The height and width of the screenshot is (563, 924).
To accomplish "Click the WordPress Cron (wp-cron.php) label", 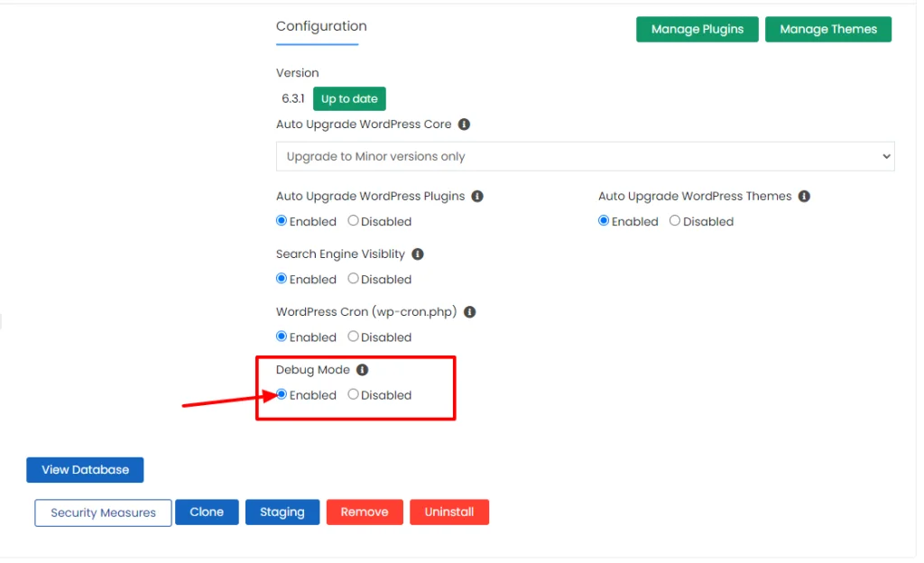I will coord(366,312).
